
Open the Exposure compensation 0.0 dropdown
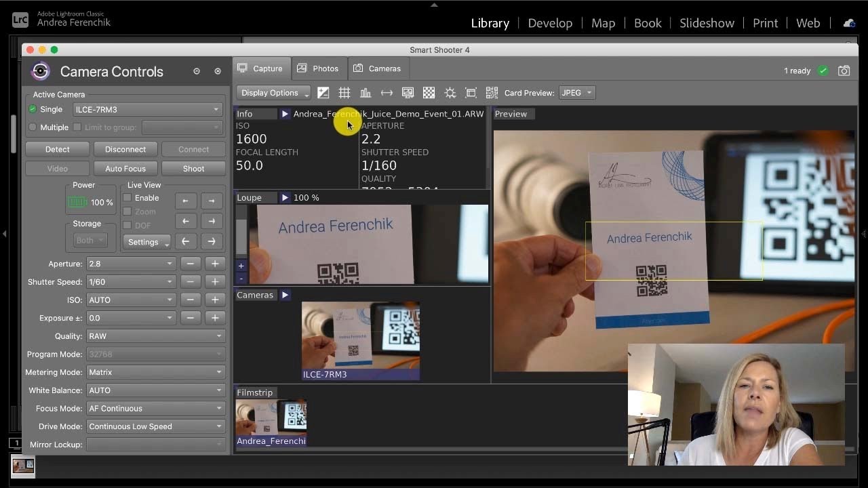131,318
